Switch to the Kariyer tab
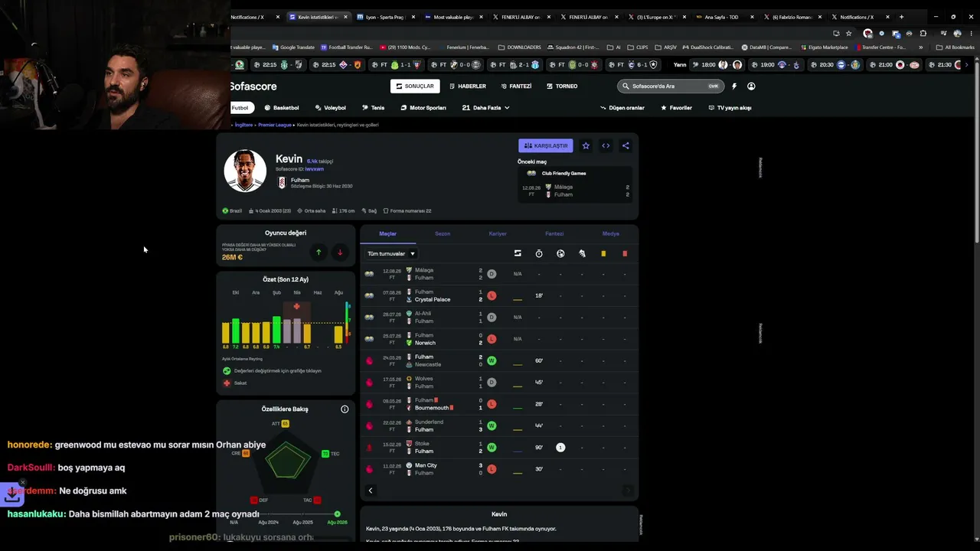Image resolution: width=980 pixels, height=551 pixels. click(x=498, y=233)
